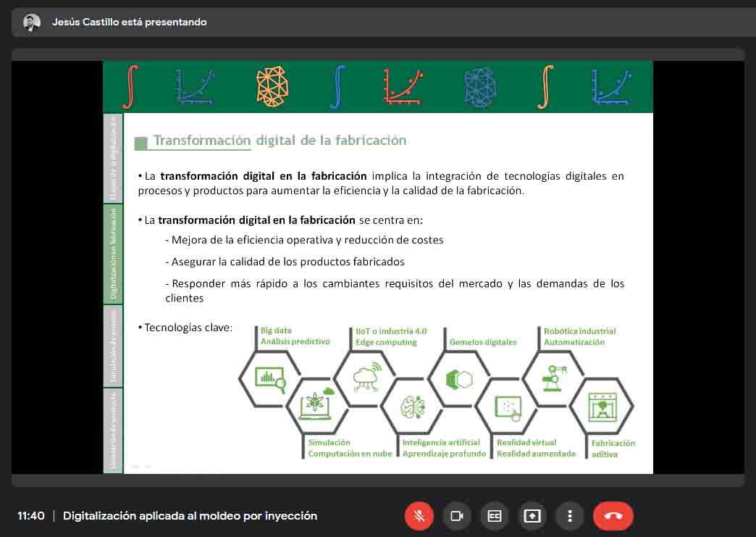This screenshot has height=537, width=756.
Task: Click 'Mejora de la eficiencia operativa' line
Action: [x=305, y=240]
